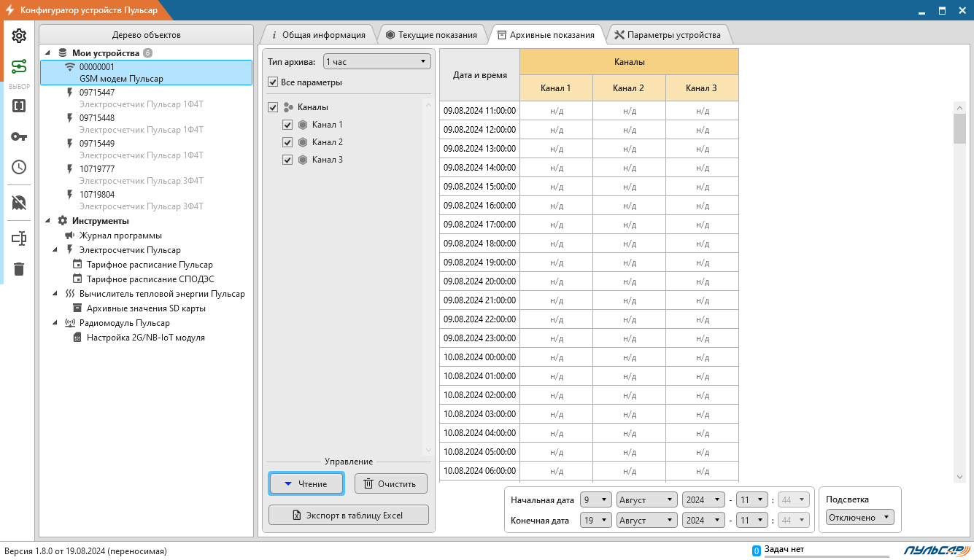This screenshot has height=560, width=974.
Task: Click the crossed-out ghost sidebar icon
Action: 19,203
